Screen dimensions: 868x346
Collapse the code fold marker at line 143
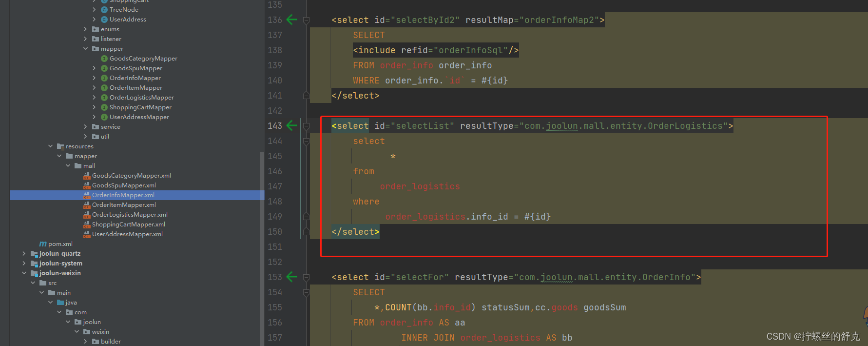306,126
